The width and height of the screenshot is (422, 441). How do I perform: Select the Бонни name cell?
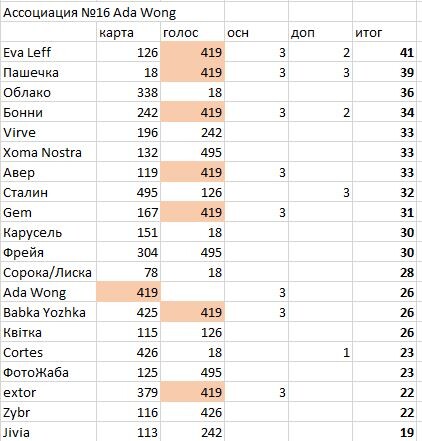tap(48, 112)
